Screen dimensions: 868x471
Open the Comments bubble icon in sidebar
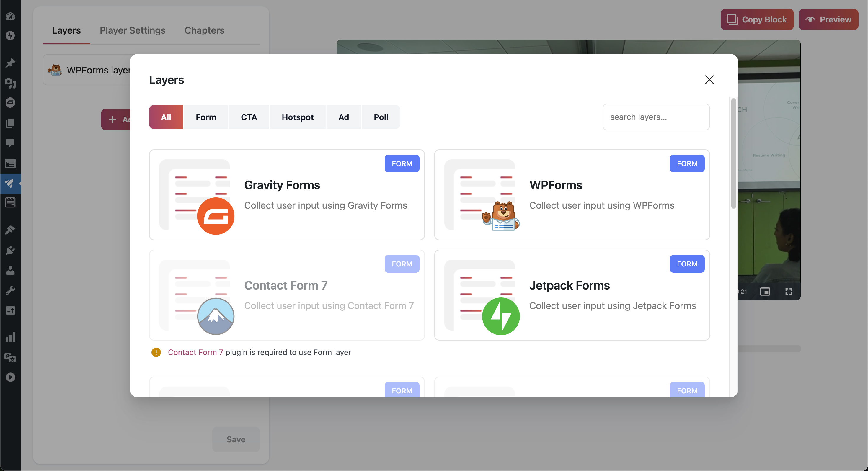10,143
